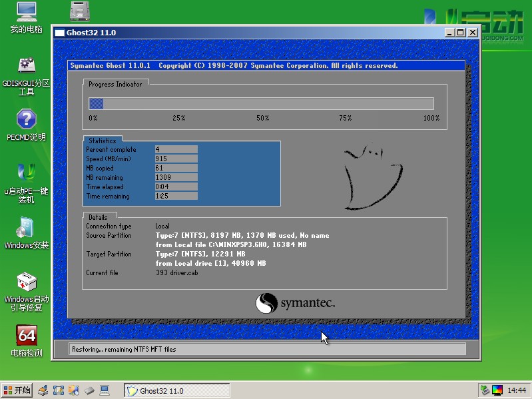Close the Ghost32 11.0 window
532x399 pixels.
(x=473, y=33)
